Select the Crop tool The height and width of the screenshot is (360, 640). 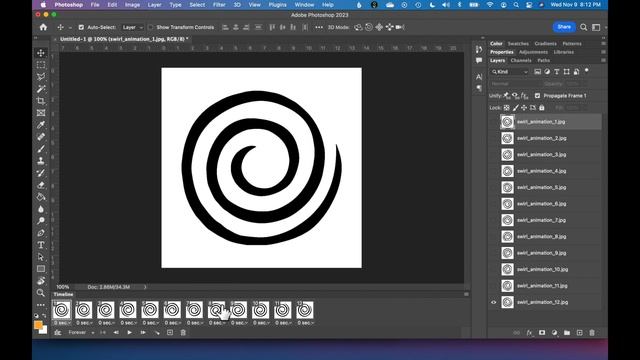coord(41,101)
